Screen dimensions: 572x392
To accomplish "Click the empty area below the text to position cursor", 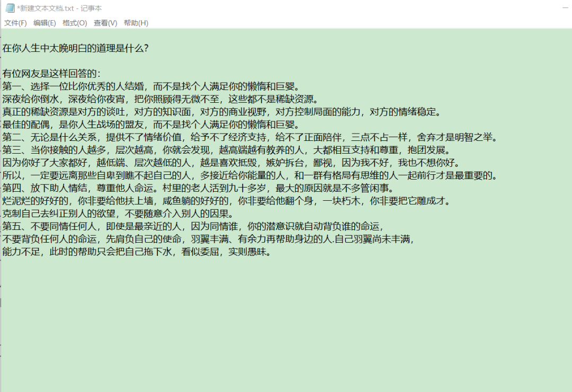I will point(212,318).
